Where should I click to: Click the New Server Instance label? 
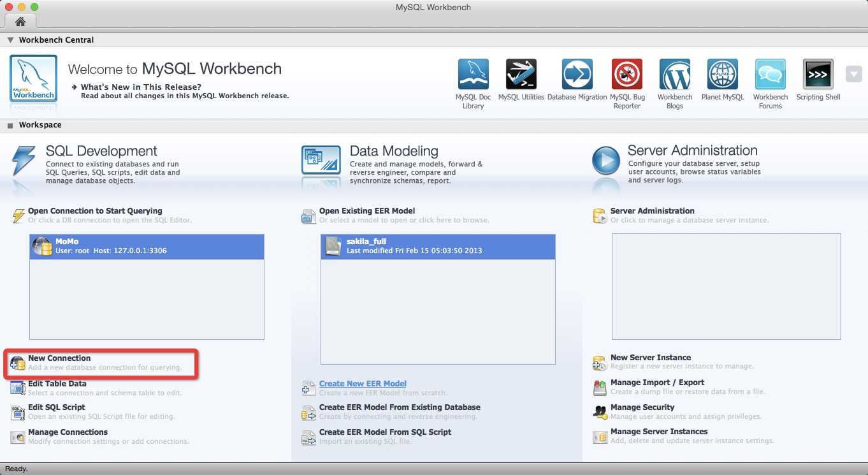pos(651,358)
